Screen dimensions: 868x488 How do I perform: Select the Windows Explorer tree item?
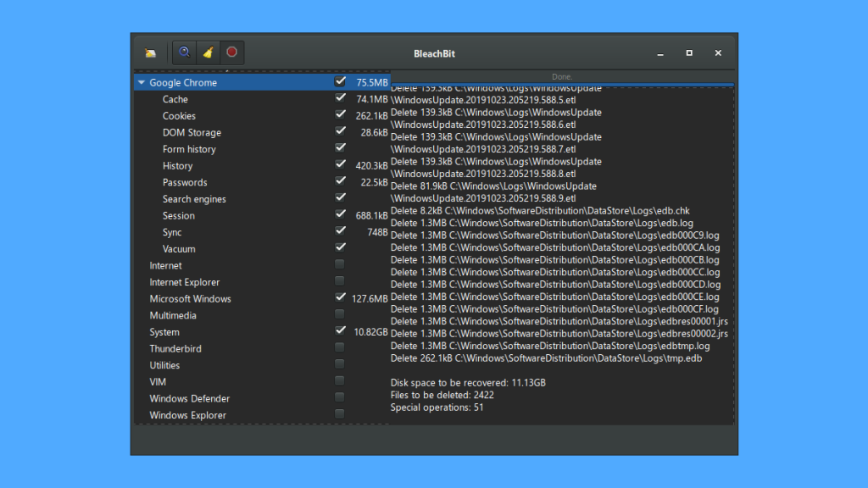coord(187,415)
